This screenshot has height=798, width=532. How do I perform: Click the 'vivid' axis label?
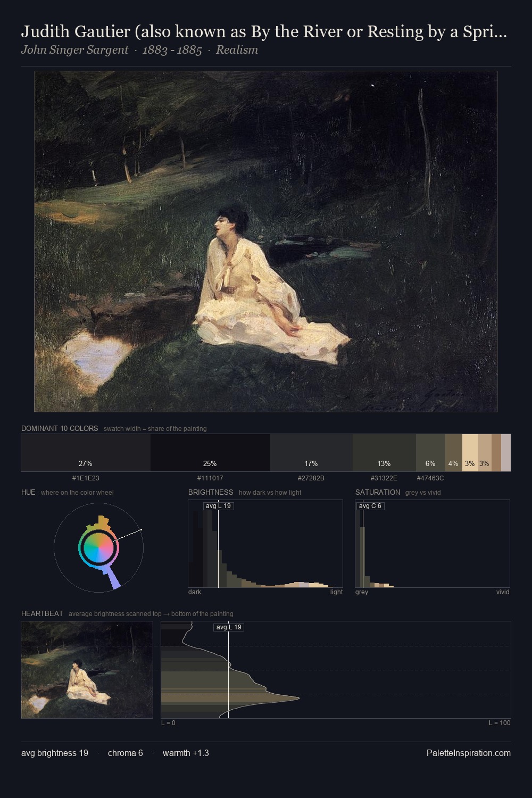tap(503, 592)
